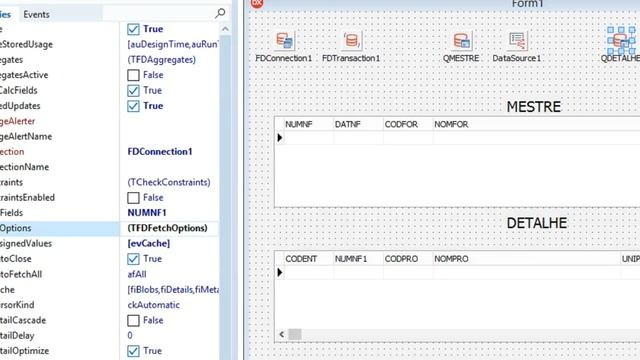The height and width of the screenshot is (360, 640).
Task: Select the ChangeAlertName property row
Action: [60, 136]
